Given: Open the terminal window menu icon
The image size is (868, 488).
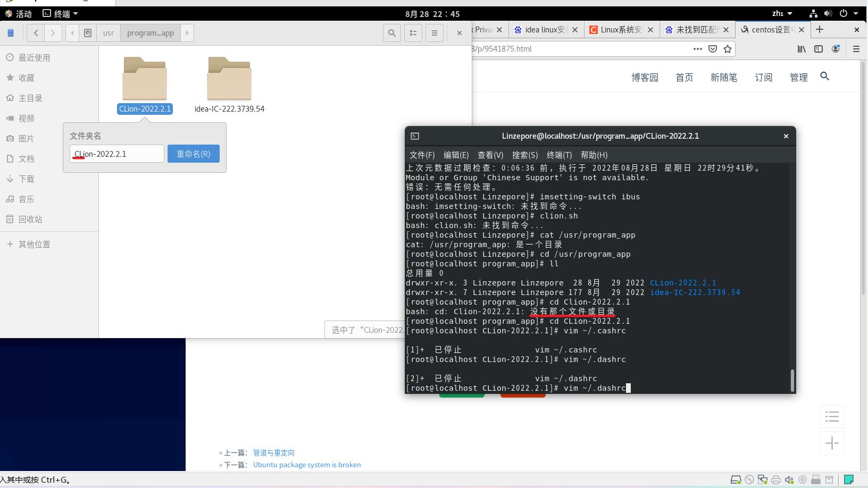Looking at the screenshot, I should click(415, 136).
